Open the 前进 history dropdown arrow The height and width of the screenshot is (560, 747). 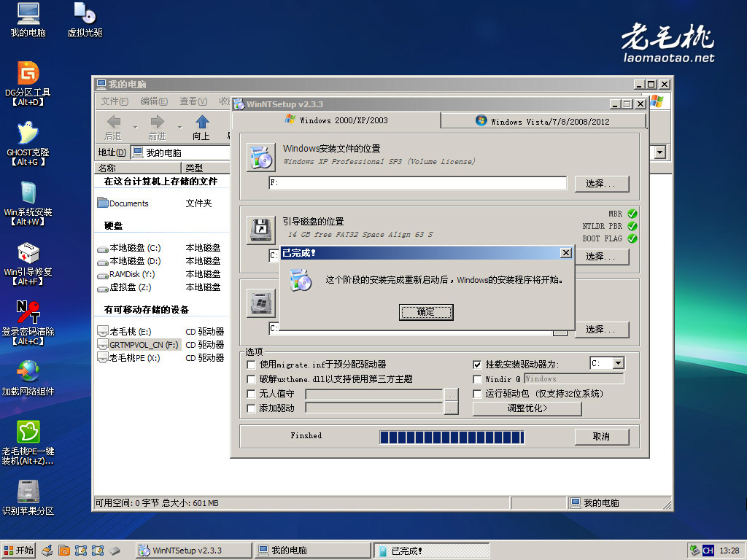click(179, 127)
